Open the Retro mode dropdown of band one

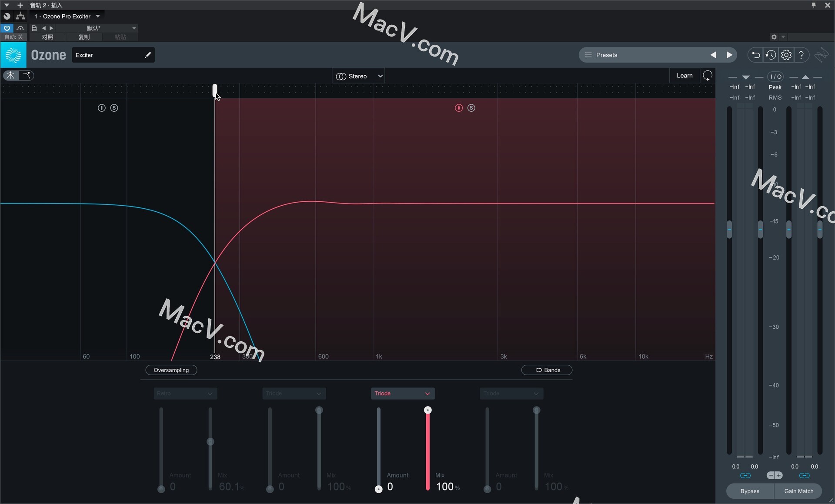point(185,393)
